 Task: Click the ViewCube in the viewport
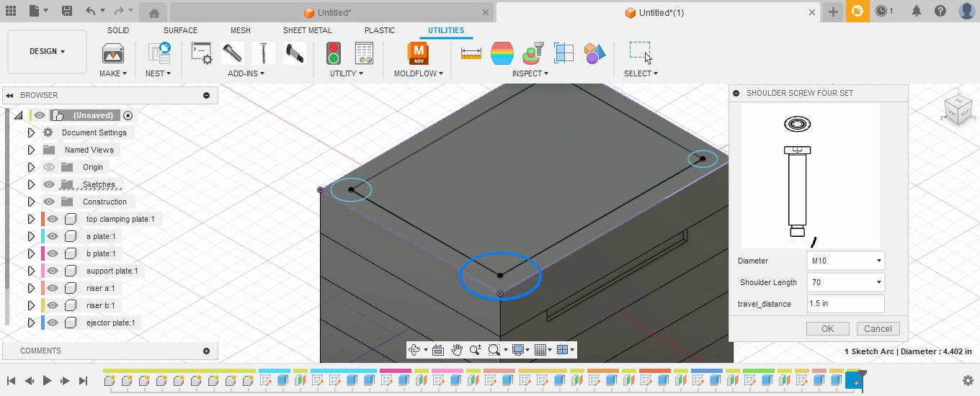958,109
